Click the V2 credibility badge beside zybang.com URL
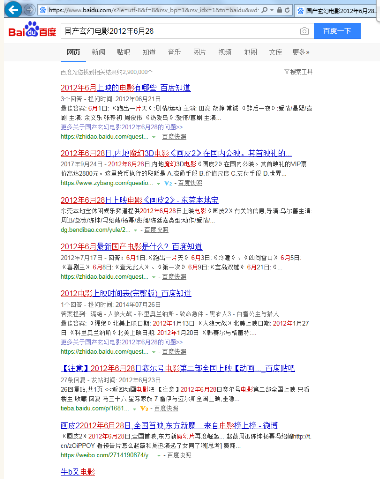380x479 pixels. (168, 183)
